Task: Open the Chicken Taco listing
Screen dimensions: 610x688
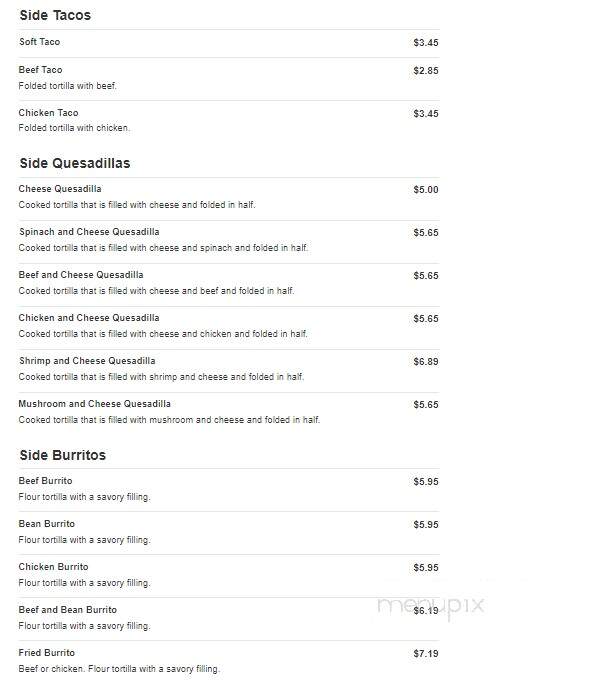Action: (x=48, y=113)
